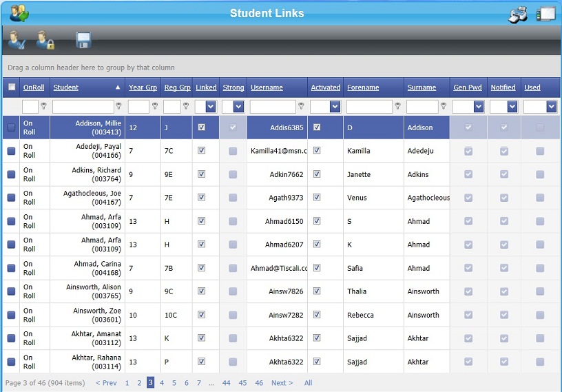
Task: Click the Forename filter text box
Action: [x=369, y=107]
